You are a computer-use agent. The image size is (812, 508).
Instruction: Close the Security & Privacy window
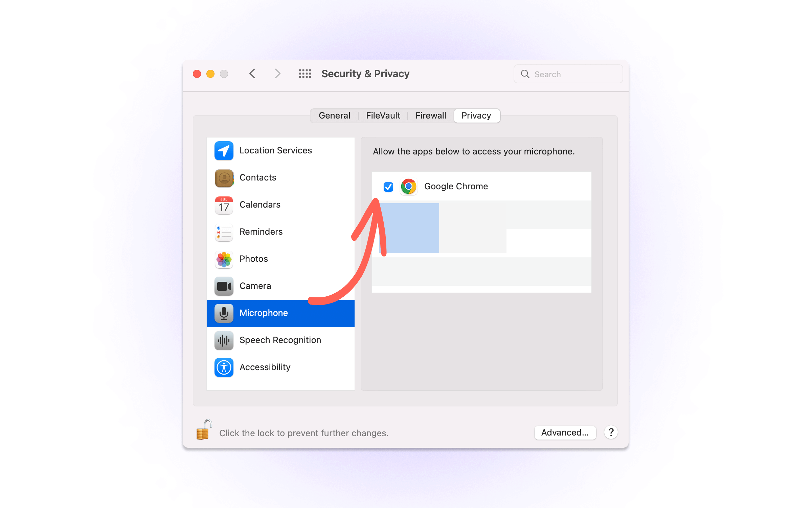[197, 74]
